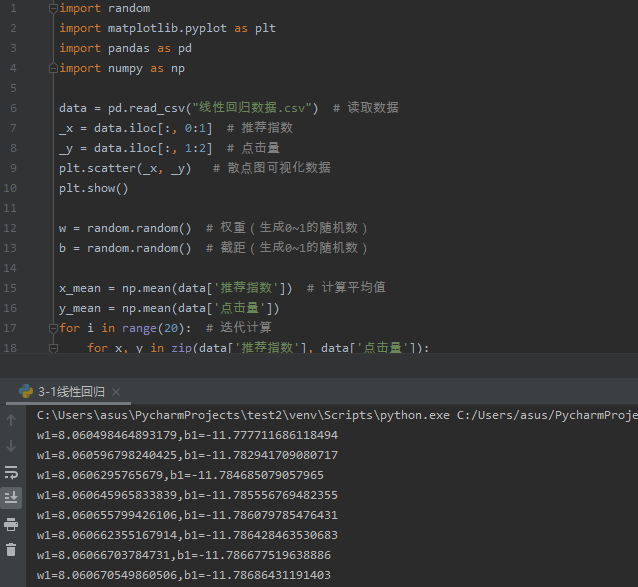
Task: Collapse the inner for loop at line 18
Action: (x=53, y=348)
